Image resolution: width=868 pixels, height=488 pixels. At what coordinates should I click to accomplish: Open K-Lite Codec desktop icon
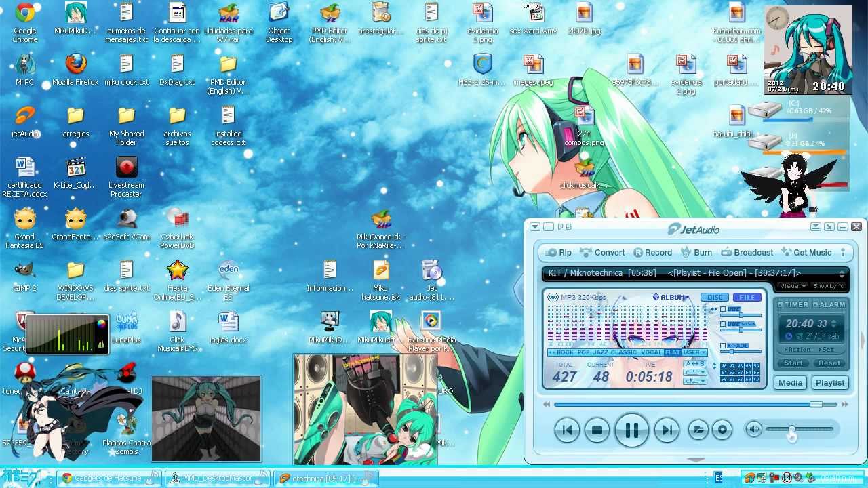pyautogui.click(x=76, y=173)
